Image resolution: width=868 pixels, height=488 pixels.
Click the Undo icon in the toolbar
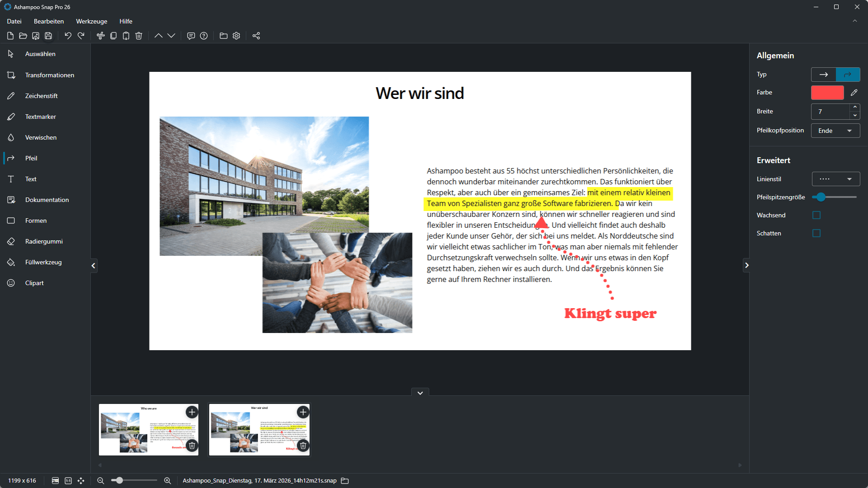coord(68,36)
